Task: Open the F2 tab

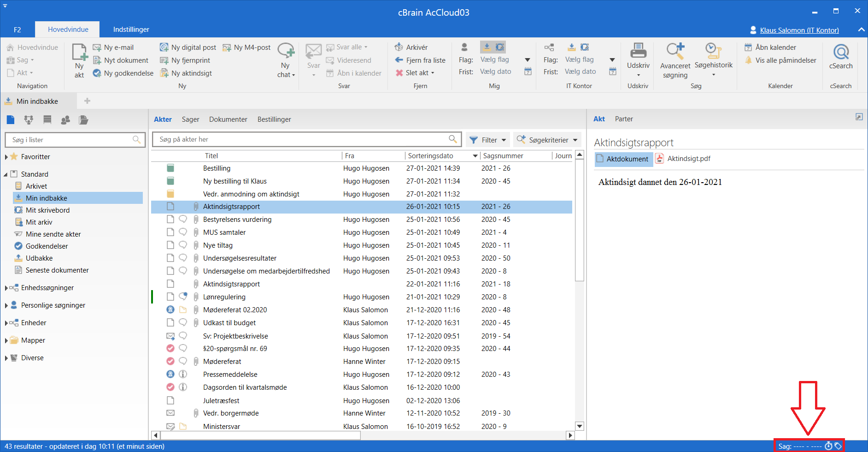Action: point(18,30)
